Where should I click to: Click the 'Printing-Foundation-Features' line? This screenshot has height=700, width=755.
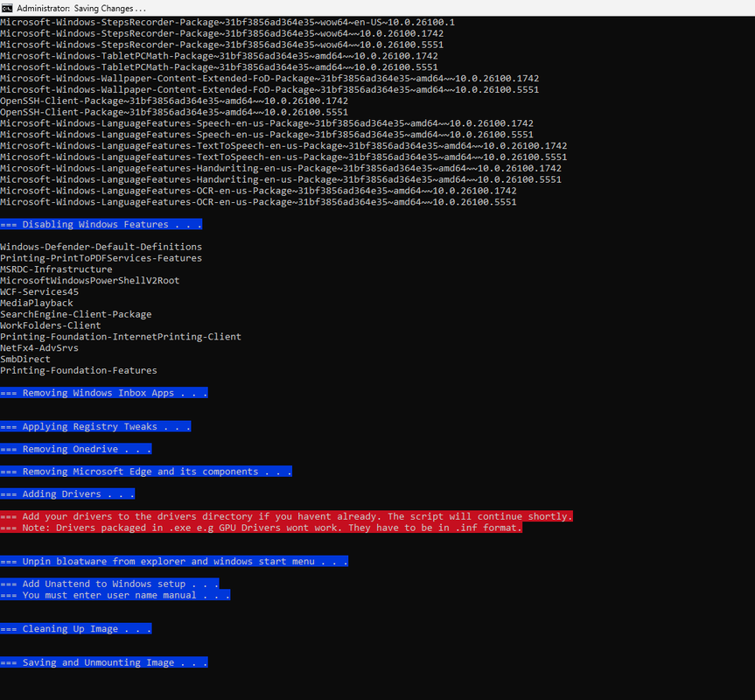79,370
